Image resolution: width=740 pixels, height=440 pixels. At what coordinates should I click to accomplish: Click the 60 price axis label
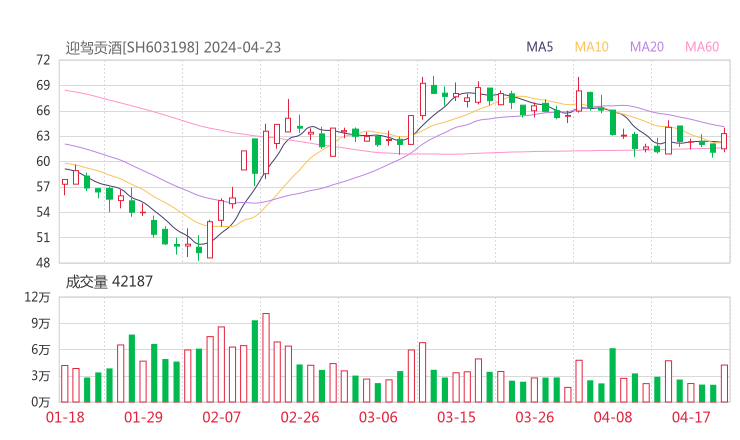[42, 161]
